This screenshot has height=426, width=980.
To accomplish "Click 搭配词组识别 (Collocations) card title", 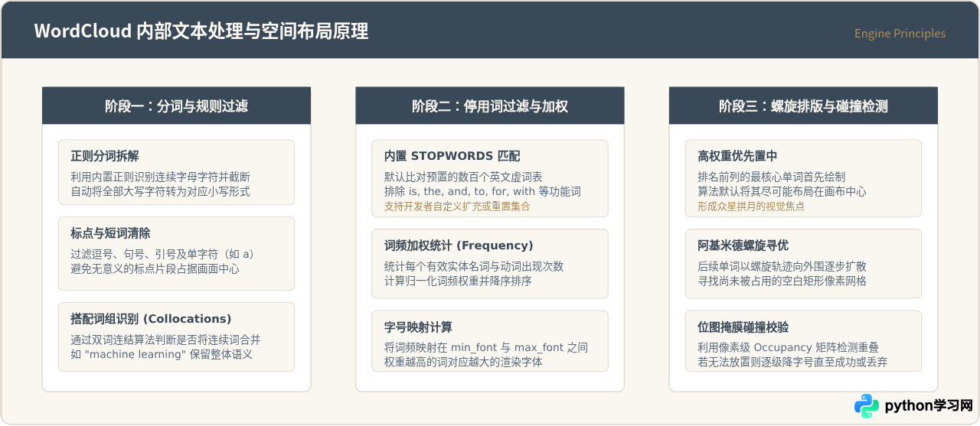I will pos(151,319).
